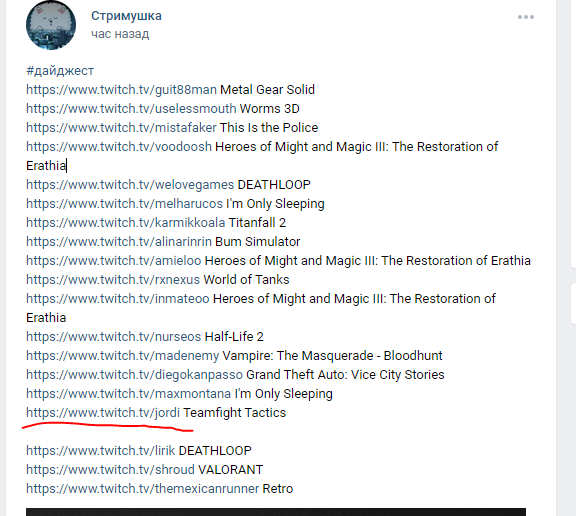The height and width of the screenshot is (516, 576).
Task: Visit the twitch.tv/nurseos link
Action: (x=114, y=337)
